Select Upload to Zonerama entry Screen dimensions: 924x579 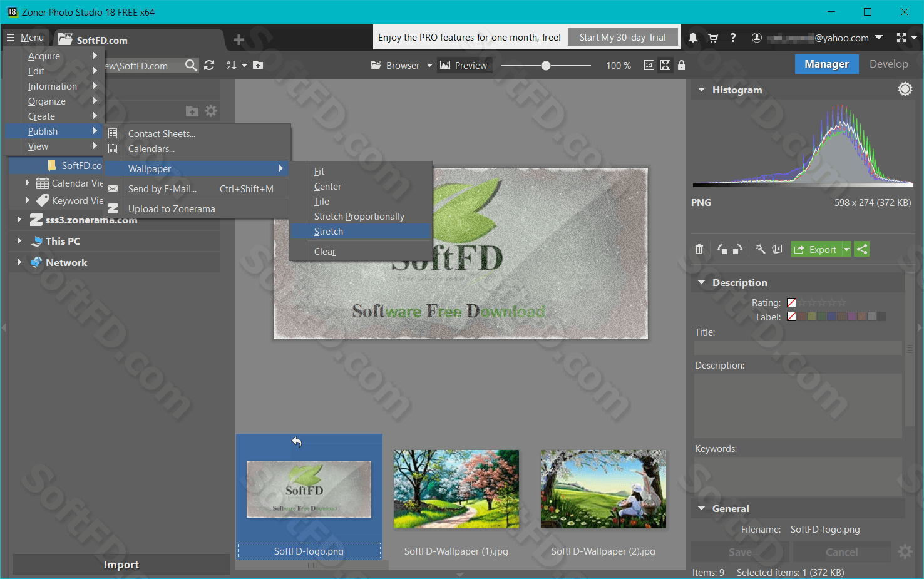pos(197,208)
